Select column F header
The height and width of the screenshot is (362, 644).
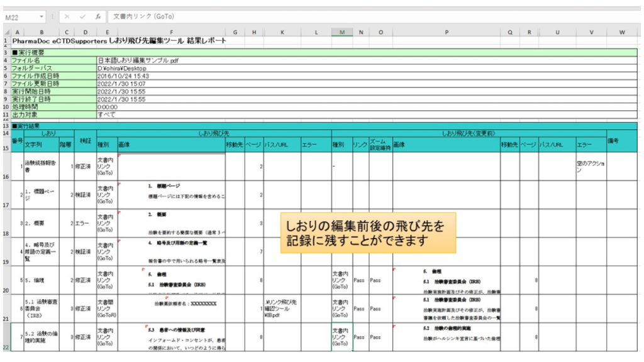click(x=170, y=32)
